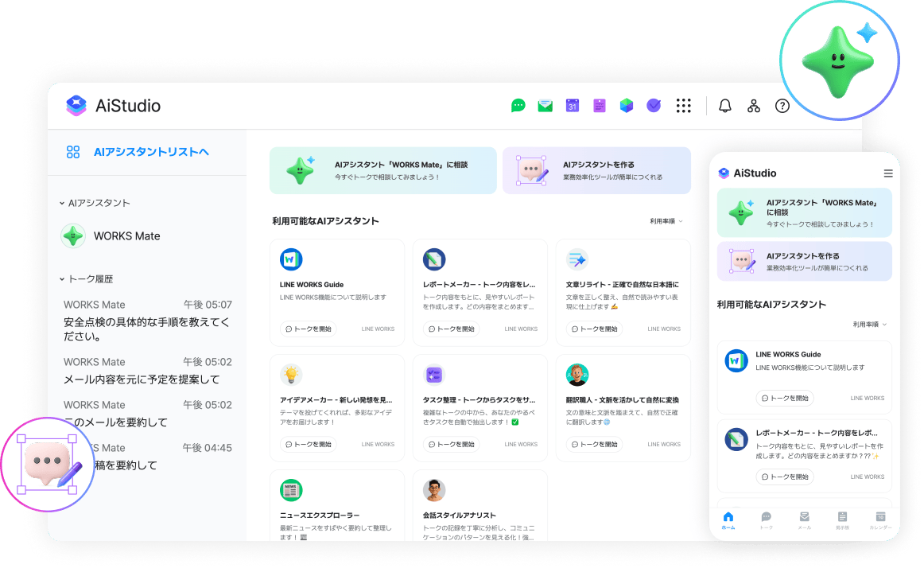
Task: Click トークを開始 on desktop LINE WORKS Guide card
Action: point(307,329)
